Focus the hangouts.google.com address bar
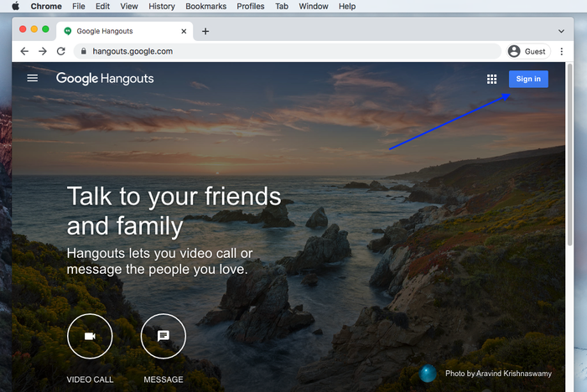The image size is (587, 392). (x=288, y=51)
